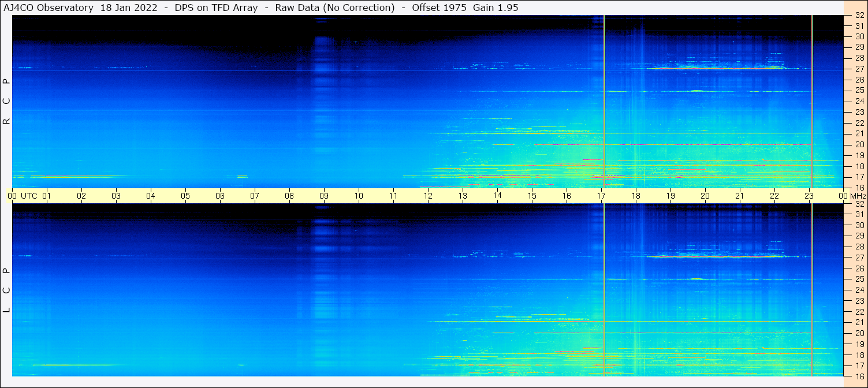The height and width of the screenshot is (388, 868).
Task: Click hour label '20' on the time axis
Action: pyautogui.click(x=705, y=196)
